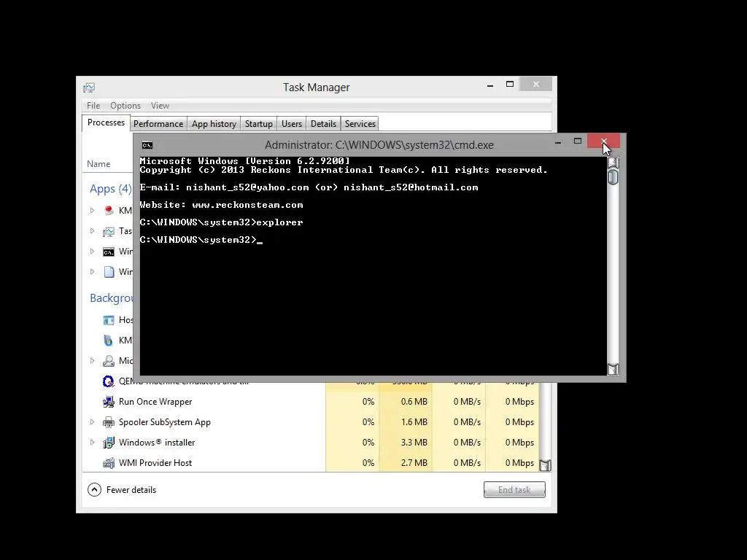Click the Windows installer icon
The height and width of the screenshot is (560, 747).
coord(109,443)
